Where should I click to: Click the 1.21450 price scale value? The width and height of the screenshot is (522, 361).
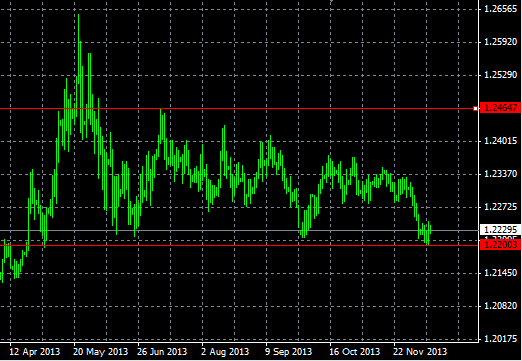point(501,273)
